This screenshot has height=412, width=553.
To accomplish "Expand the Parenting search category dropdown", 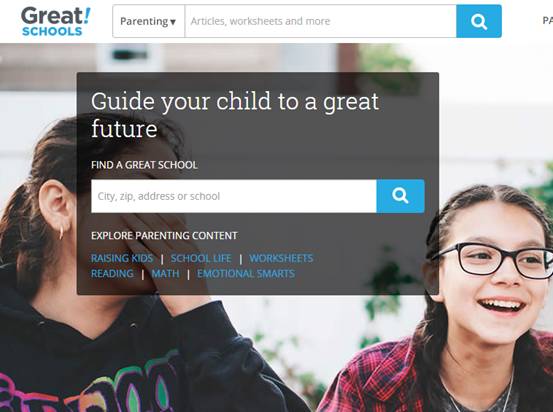I will (148, 21).
